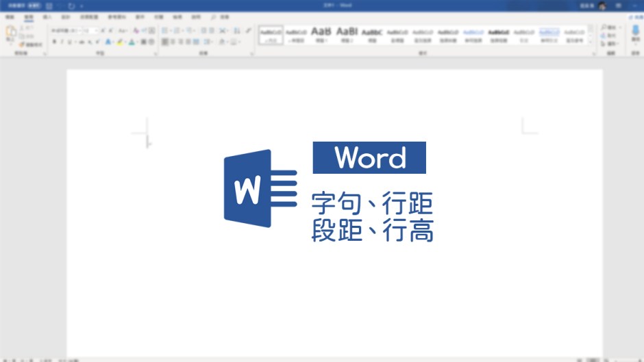Toggle the AutoSave switch
This screenshot has height=362, width=644.
pyautogui.click(x=34, y=5)
